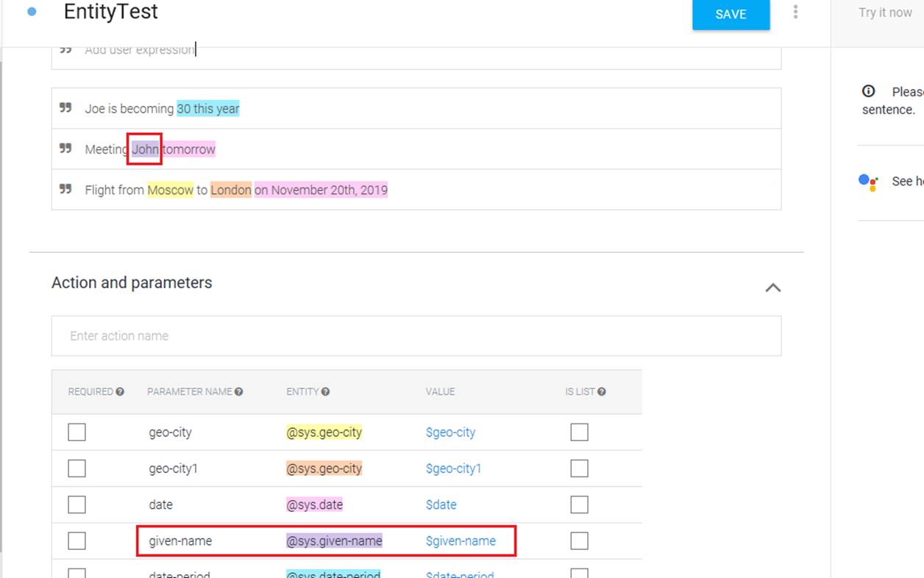Click the Enter action name field

click(x=416, y=336)
